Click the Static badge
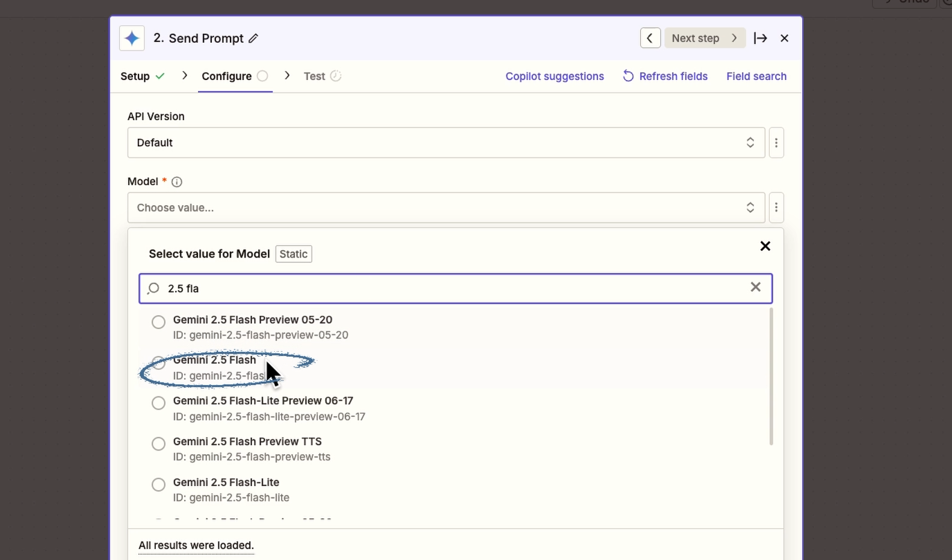This screenshot has height=560, width=952. pos(294,254)
